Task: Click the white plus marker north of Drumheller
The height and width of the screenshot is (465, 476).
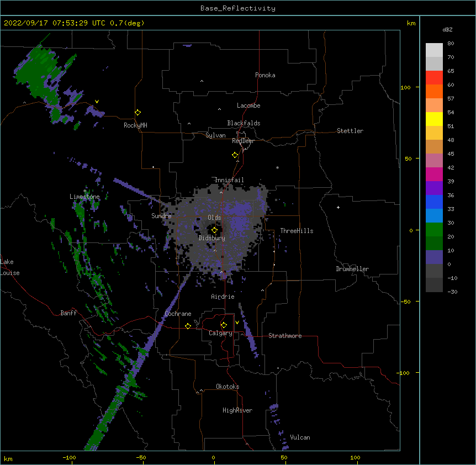Action: tap(338, 207)
